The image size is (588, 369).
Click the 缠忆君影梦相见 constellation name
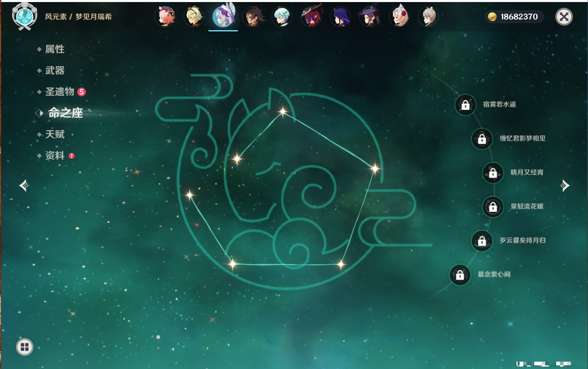[x=522, y=138]
